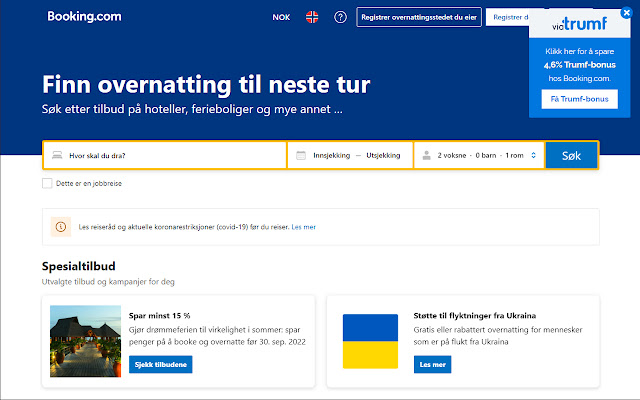The height and width of the screenshot is (400, 640).
Task: Close the Trumf bonus popup
Action: tap(626, 13)
